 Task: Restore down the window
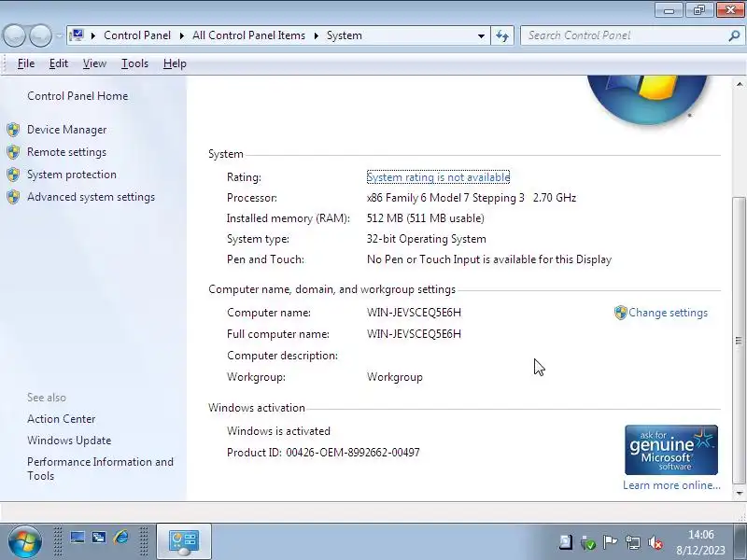coord(699,9)
